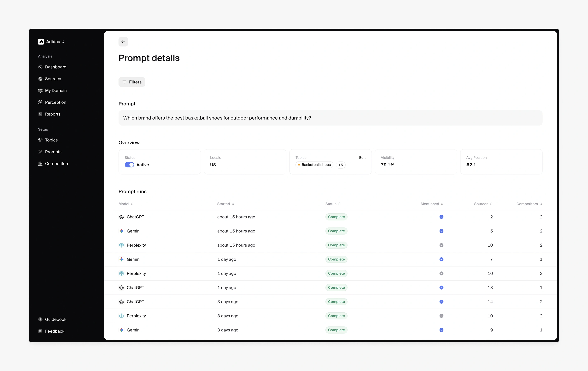Show the +5 additional topics
Viewport: 588px width, 371px height.
click(x=340, y=165)
